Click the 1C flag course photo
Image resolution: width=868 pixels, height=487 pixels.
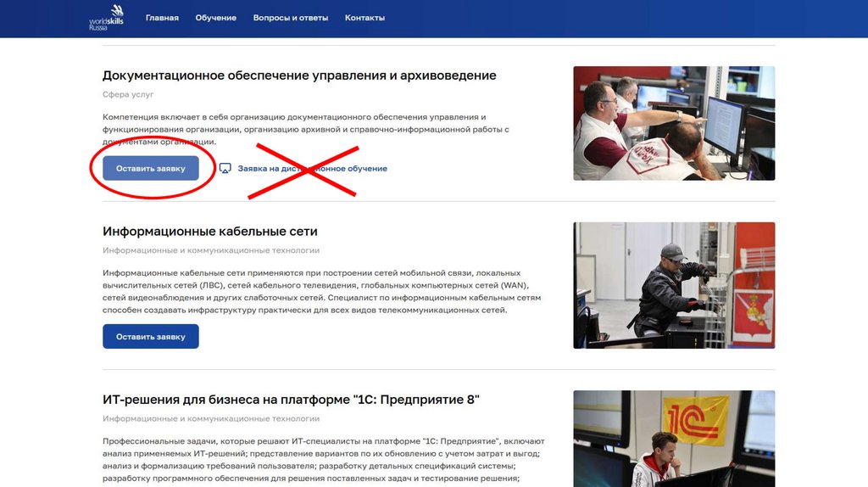point(674,439)
